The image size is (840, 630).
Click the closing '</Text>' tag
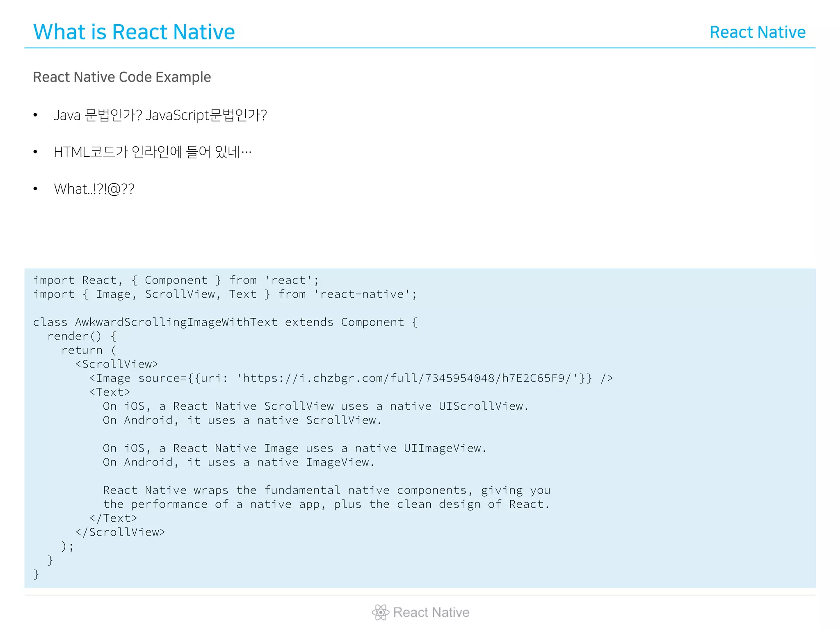[113, 518]
